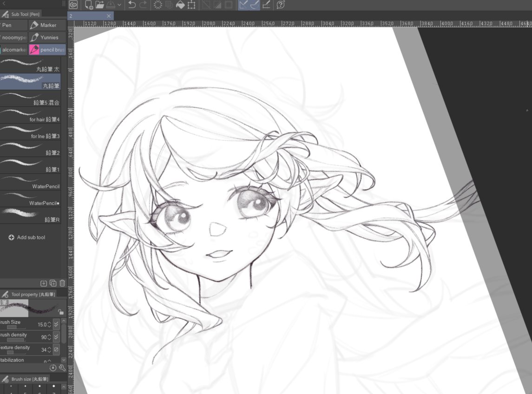The height and width of the screenshot is (394, 532).
Task: Open the dropdown chevron next to Save
Action: (x=118, y=5)
